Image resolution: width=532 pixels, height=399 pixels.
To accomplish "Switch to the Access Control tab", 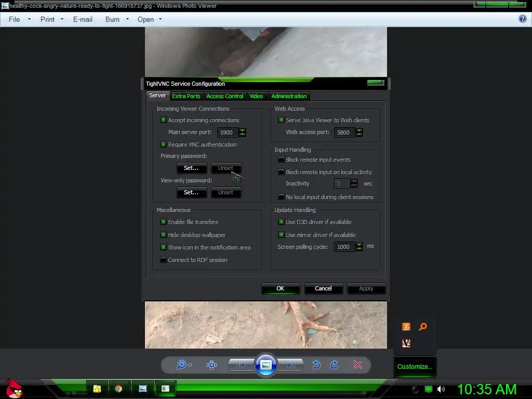I will [224, 96].
